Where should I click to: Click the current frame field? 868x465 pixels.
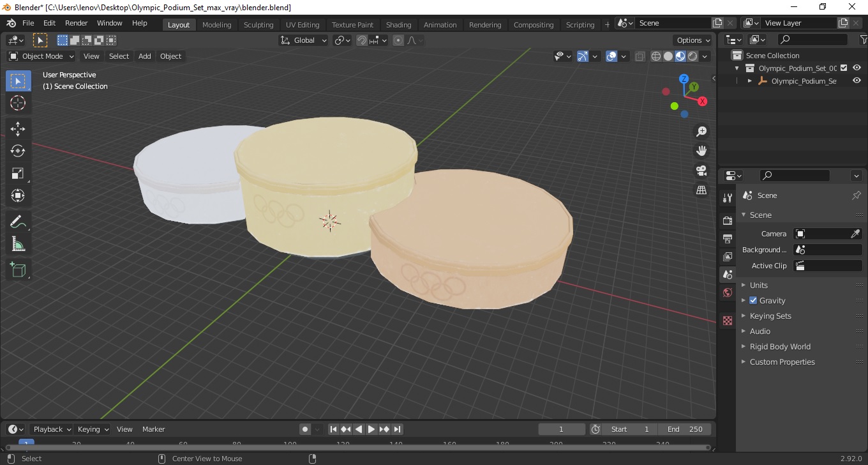[562, 429]
